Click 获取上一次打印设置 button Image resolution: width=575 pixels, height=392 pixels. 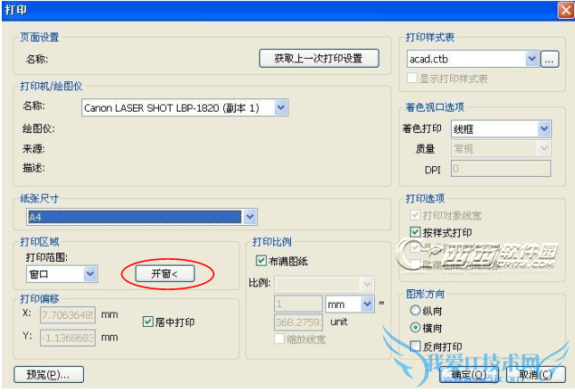click(319, 58)
